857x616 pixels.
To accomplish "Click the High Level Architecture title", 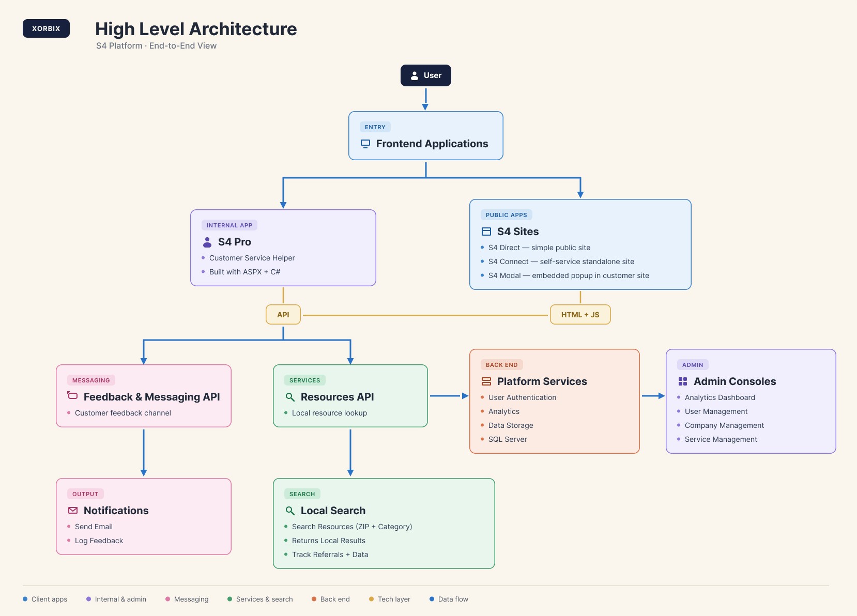I will click(x=196, y=29).
